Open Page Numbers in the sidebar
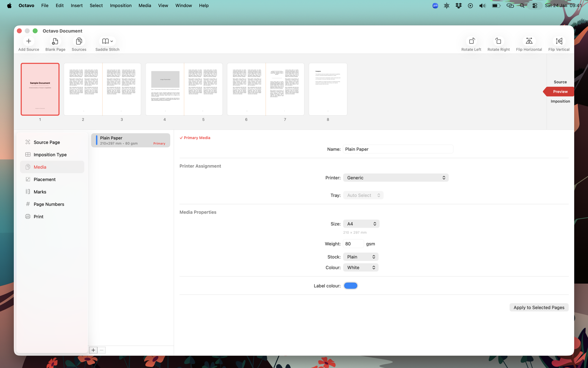Screen dimensions: 588x368 coord(49,204)
